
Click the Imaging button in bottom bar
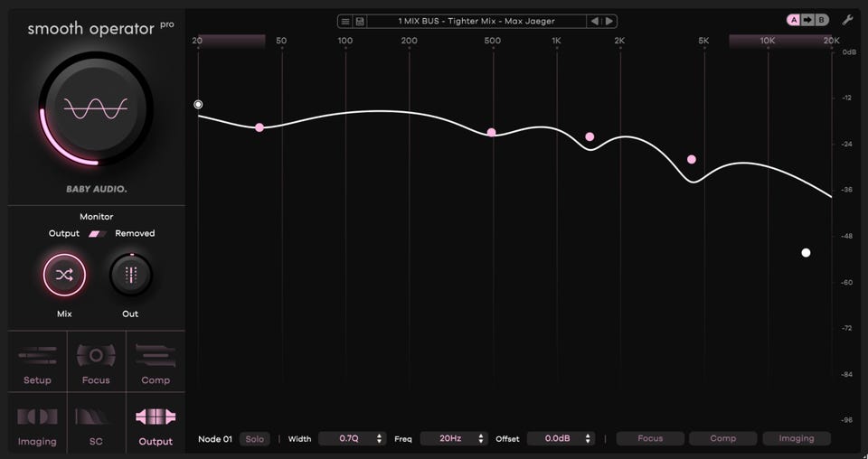click(x=797, y=438)
